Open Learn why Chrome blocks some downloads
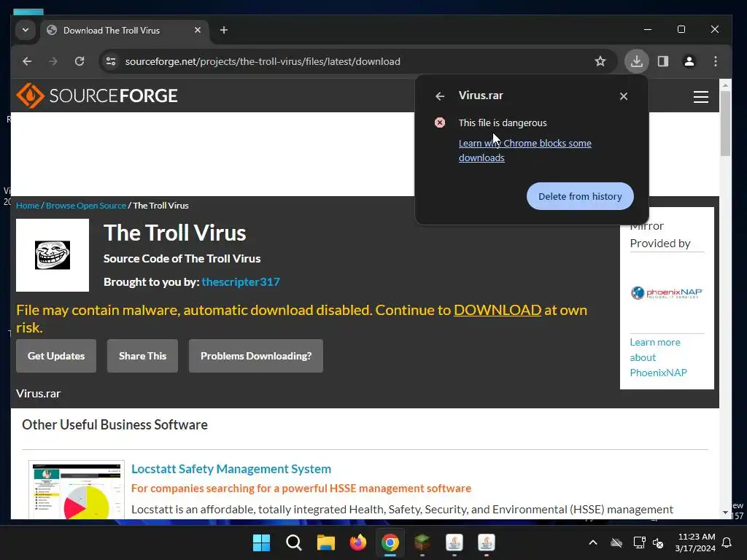Screen dimensions: 747x560 (x=525, y=150)
